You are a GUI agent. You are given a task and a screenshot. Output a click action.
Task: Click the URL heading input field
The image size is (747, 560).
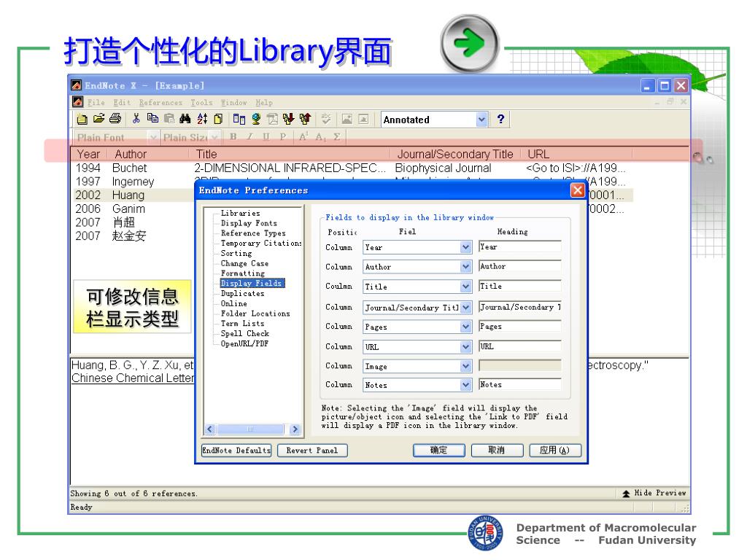(x=519, y=346)
